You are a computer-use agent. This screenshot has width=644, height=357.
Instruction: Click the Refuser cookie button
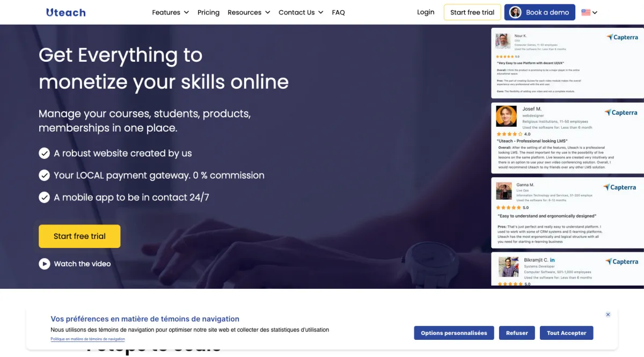pyautogui.click(x=517, y=333)
